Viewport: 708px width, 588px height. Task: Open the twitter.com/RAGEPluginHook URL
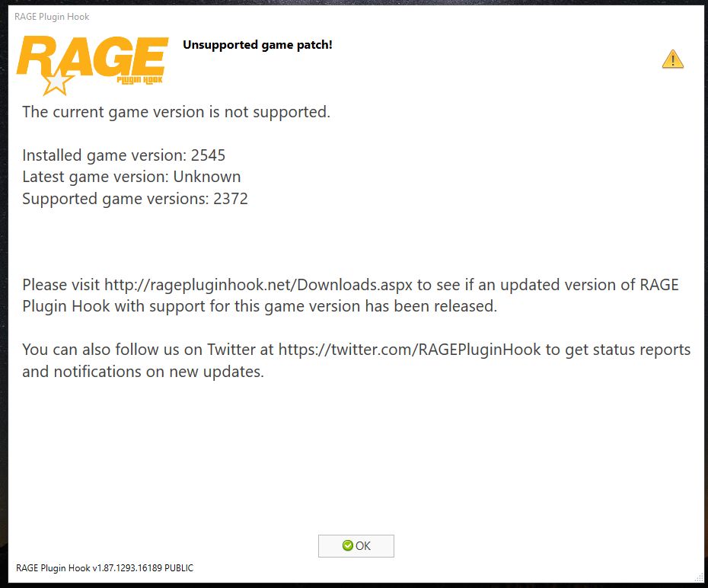coord(410,350)
